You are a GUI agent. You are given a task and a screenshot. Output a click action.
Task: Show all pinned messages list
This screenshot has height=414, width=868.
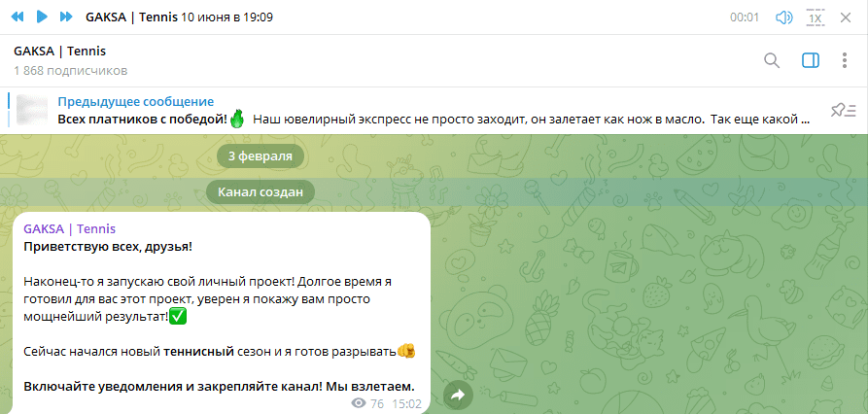coord(842,110)
